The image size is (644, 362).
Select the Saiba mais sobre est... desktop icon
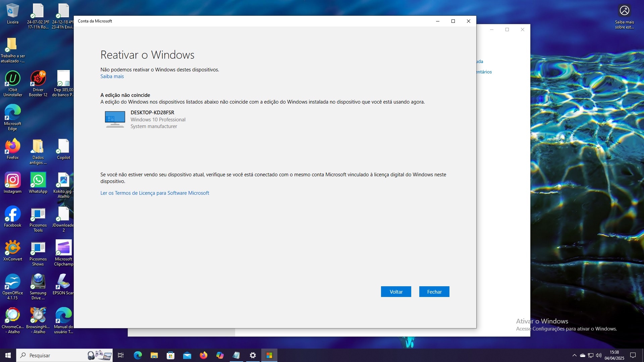(x=624, y=16)
